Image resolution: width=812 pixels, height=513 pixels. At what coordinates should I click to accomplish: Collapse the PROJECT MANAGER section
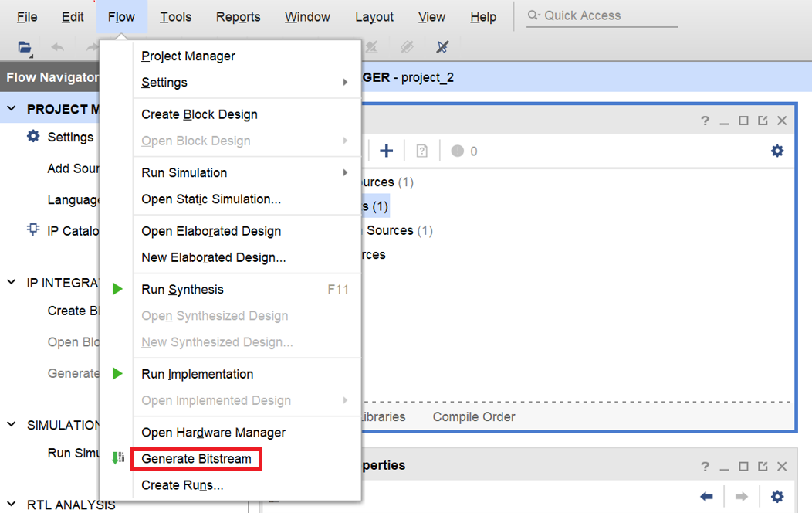pos(12,109)
